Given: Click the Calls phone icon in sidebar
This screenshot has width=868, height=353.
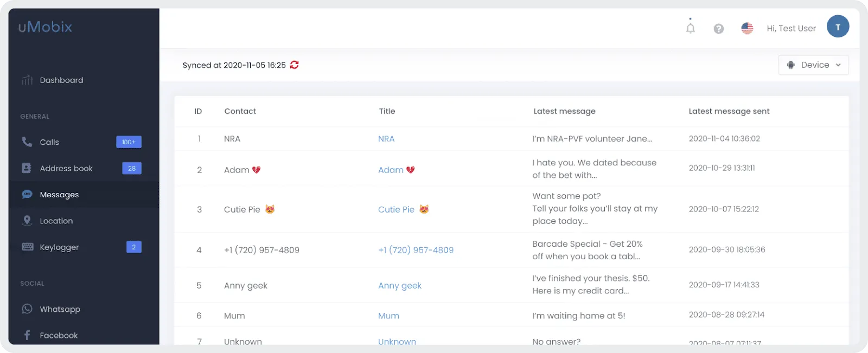Looking at the screenshot, I should click(27, 142).
